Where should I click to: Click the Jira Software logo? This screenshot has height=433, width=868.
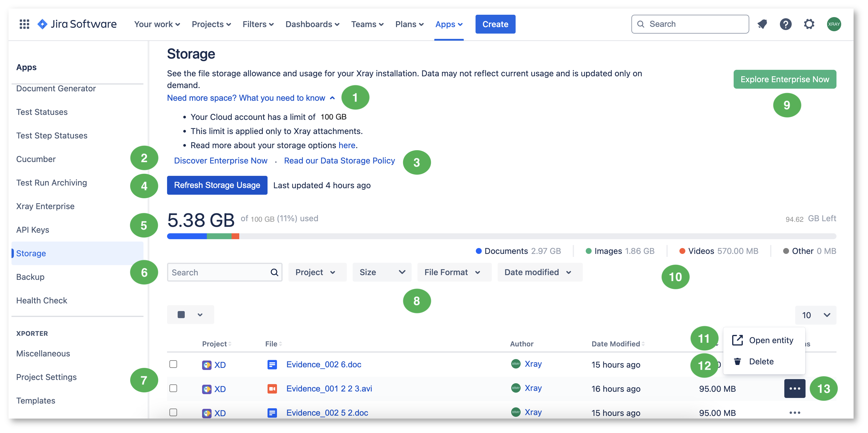pos(77,24)
